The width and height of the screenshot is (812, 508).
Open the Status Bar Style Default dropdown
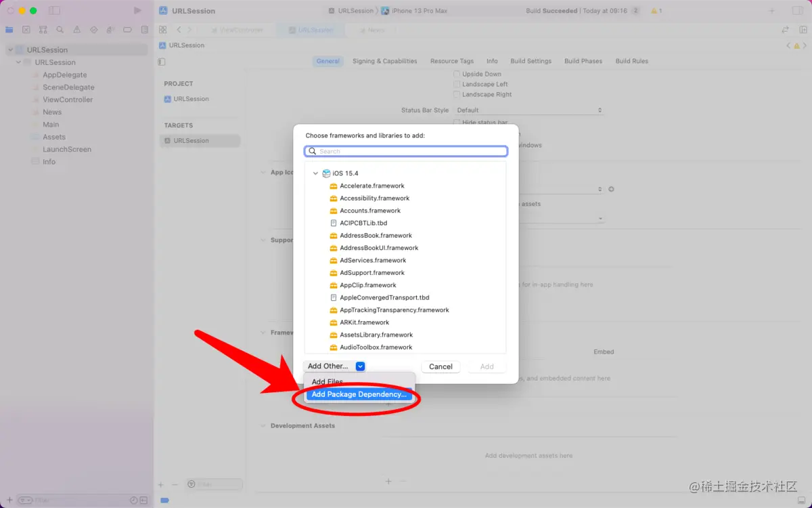click(x=528, y=110)
